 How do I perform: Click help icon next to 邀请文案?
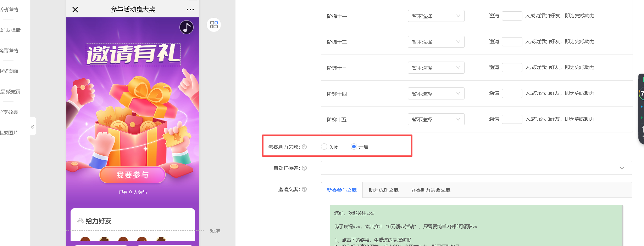click(x=304, y=189)
